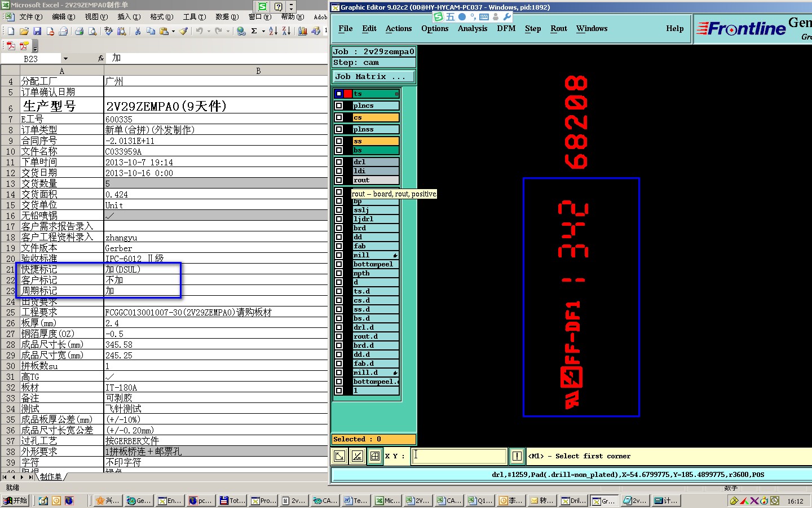The image size is (812, 508).
Task: Open language bar options arrow
Action: (291, 7)
